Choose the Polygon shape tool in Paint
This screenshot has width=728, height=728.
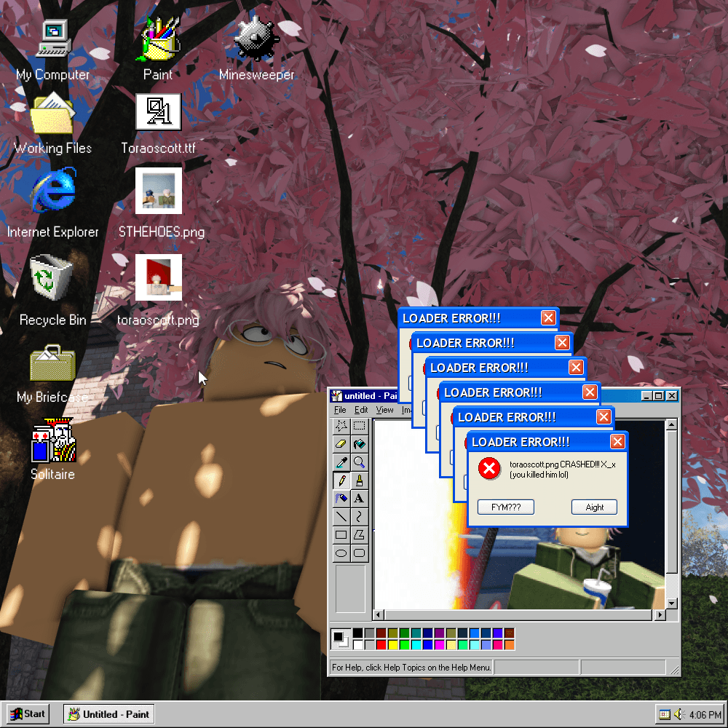(360, 534)
